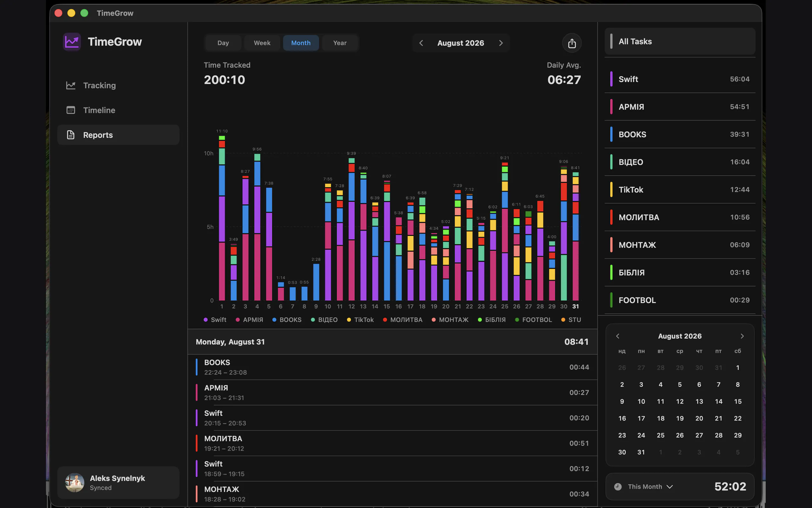The height and width of the screenshot is (508, 812).
Task: Toggle МОЛИТВА legend item in chart
Action: pos(402,320)
